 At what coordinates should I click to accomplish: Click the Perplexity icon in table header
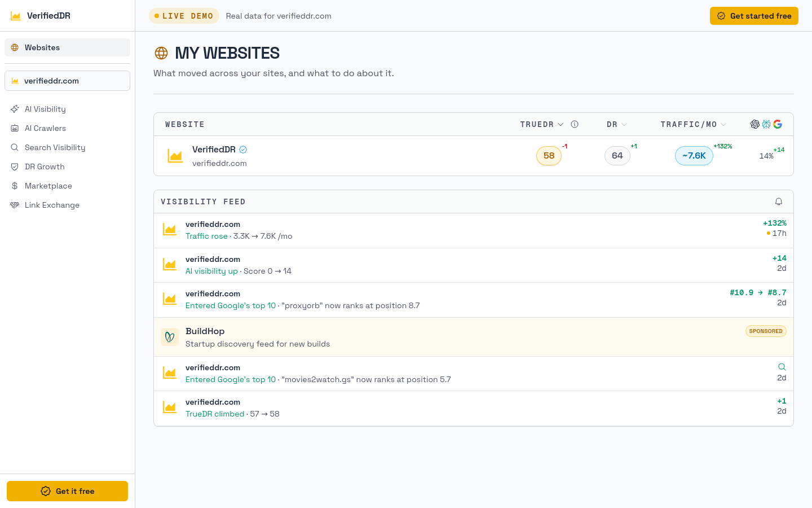click(766, 124)
